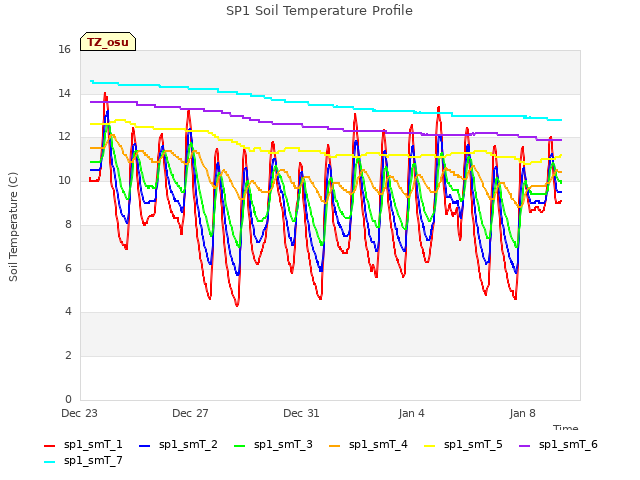Click the Dec 27 x-axis tick label
Image resolution: width=640 pixels, height=480 pixels.
[x=190, y=413]
